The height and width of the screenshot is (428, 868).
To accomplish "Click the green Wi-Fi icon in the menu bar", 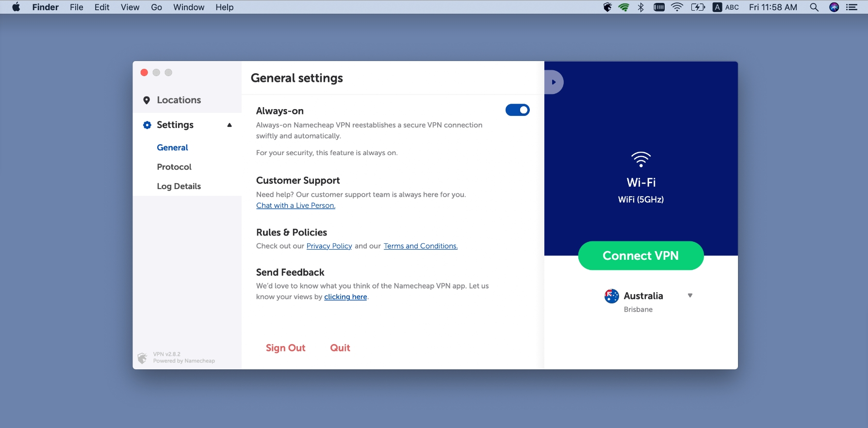I will click(624, 7).
